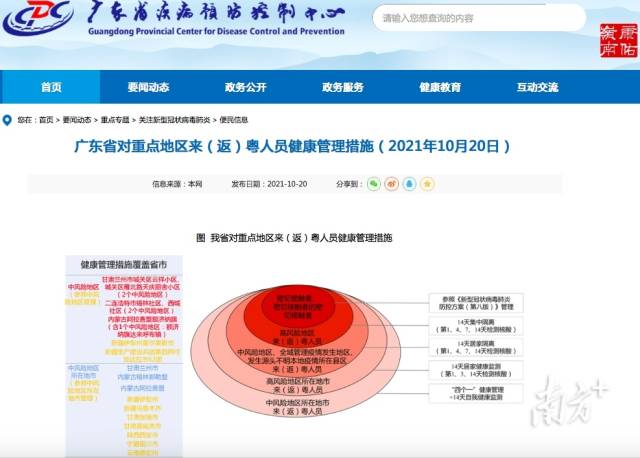Open the 首页 navigation tab
The height and width of the screenshot is (458, 640).
coord(50,87)
